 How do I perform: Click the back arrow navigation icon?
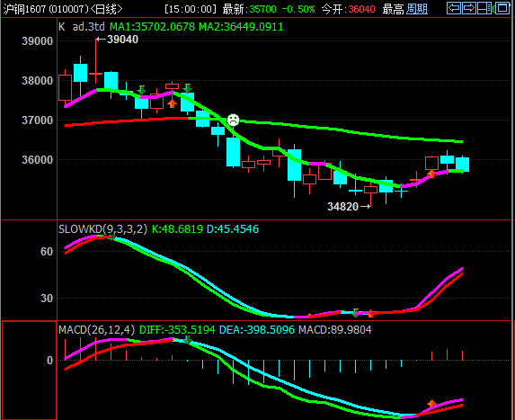tap(454, 8)
